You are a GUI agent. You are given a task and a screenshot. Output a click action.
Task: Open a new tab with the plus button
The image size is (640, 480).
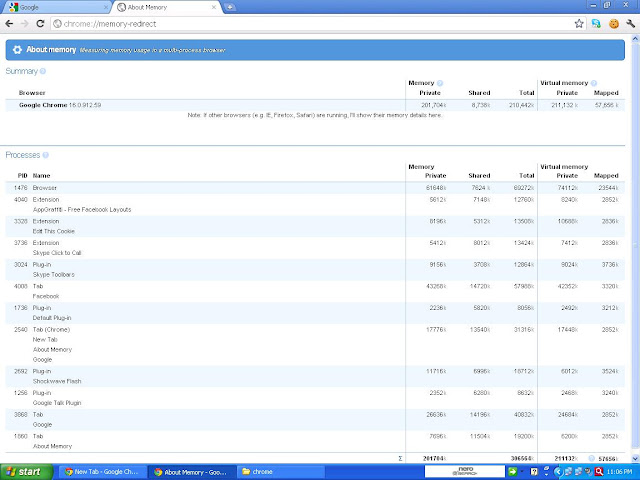click(230, 7)
